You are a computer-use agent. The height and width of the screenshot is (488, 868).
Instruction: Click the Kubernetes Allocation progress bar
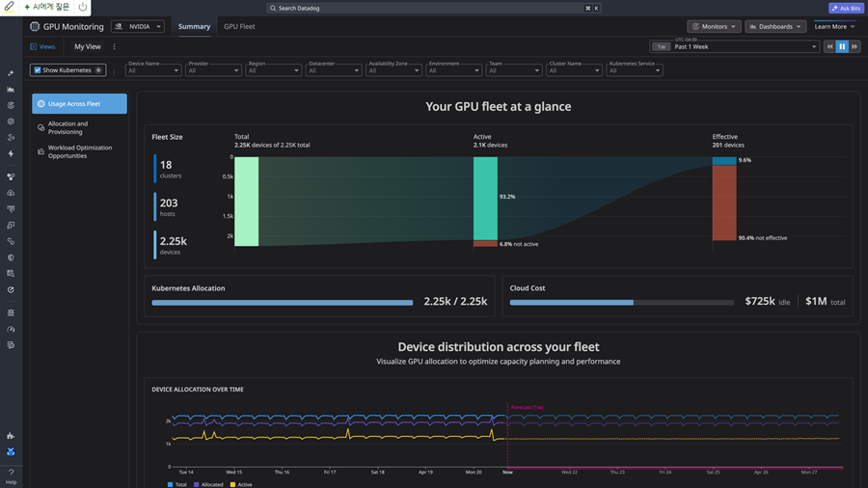pos(283,303)
